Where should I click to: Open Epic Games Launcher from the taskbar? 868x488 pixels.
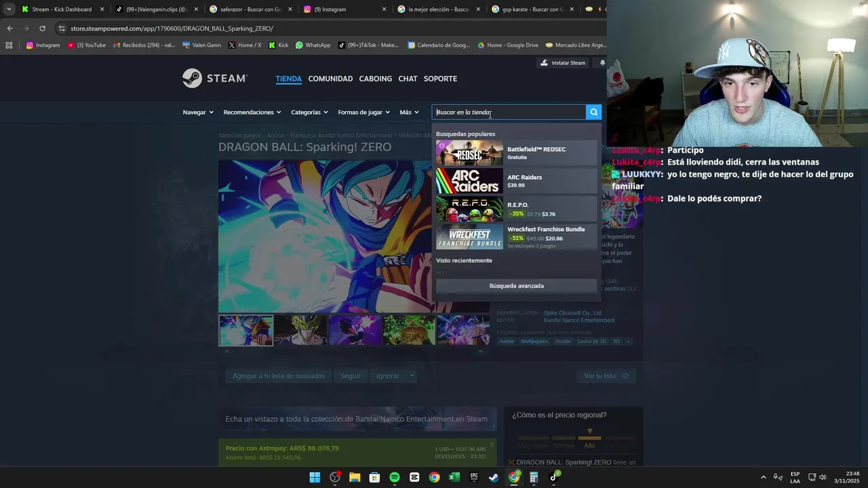tap(474, 477)
